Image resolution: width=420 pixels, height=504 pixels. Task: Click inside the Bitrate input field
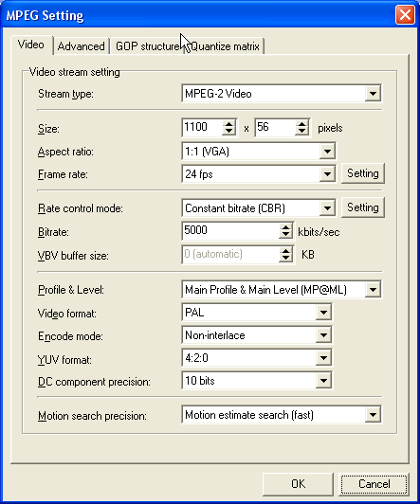pyautogui.click(x=231, y=231)
